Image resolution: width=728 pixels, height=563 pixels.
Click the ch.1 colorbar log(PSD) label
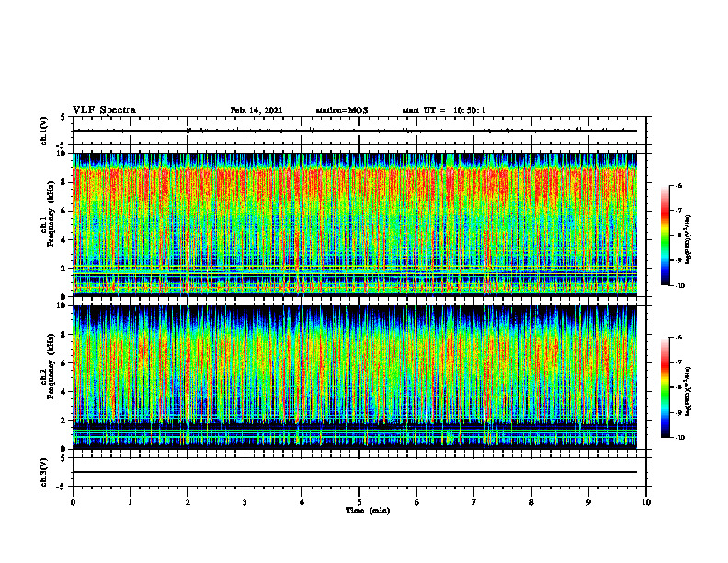688,239
